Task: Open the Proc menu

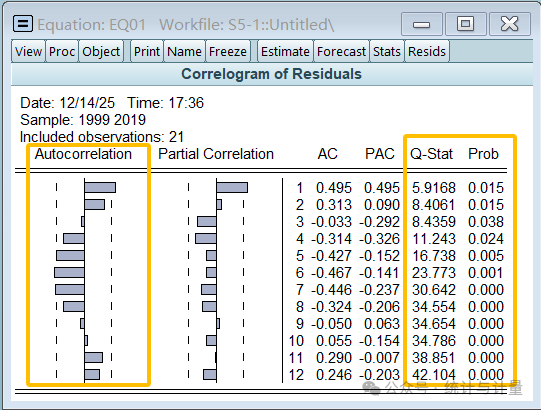Action: tap(62, 51)
